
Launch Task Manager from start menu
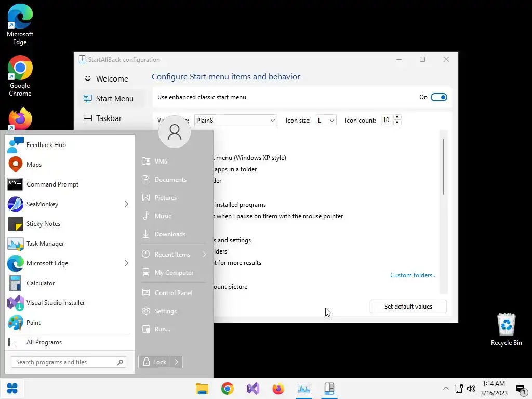tap(70, 243)
